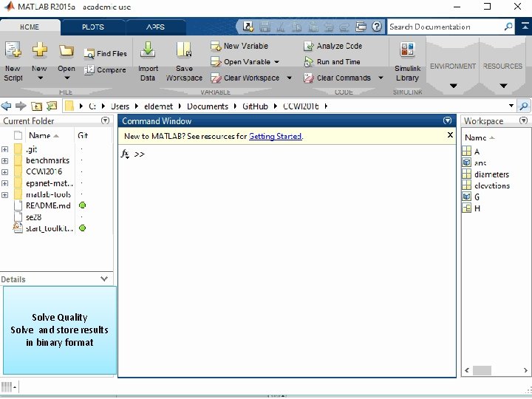Click the function browser fx icon

click(125, 154)
